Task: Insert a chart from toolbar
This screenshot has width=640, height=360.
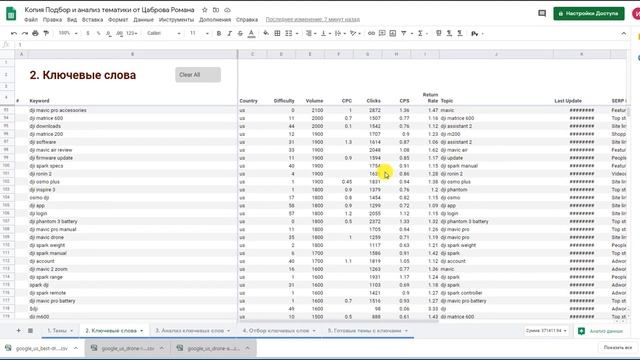Action: tap(393, 33)
